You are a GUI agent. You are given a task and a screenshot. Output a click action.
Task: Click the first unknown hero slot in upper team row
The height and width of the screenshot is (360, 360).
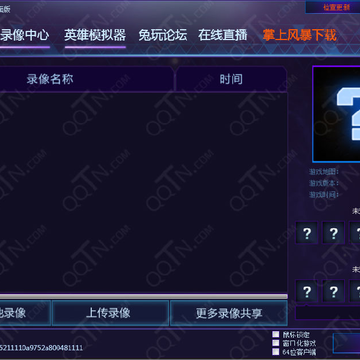[307, 233]
